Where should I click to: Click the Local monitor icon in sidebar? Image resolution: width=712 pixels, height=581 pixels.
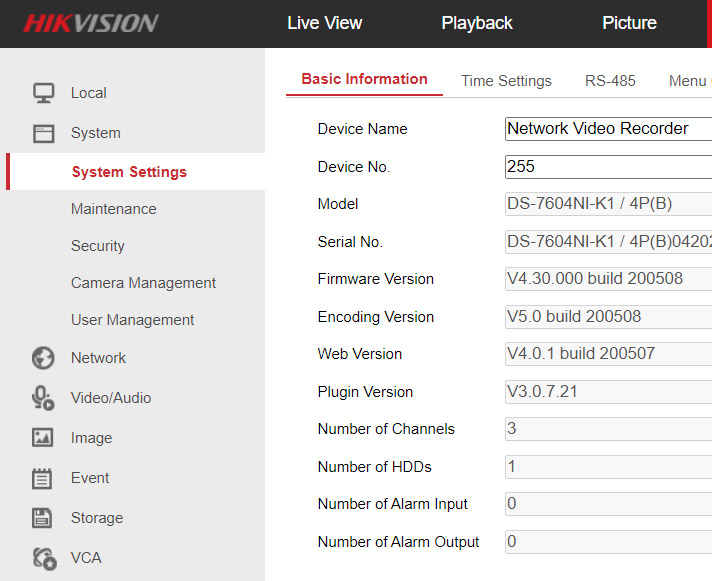(43, 93)
